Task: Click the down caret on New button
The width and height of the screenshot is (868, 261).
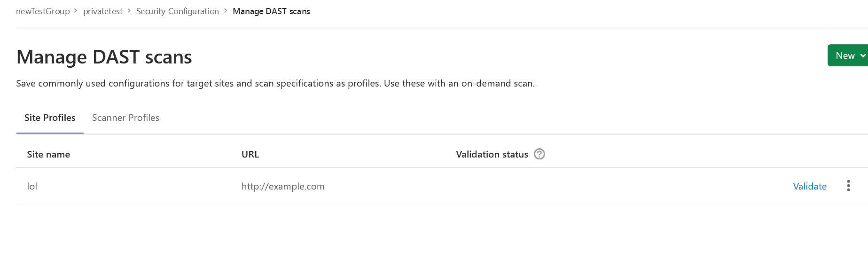Action: [x=863, y=55]
